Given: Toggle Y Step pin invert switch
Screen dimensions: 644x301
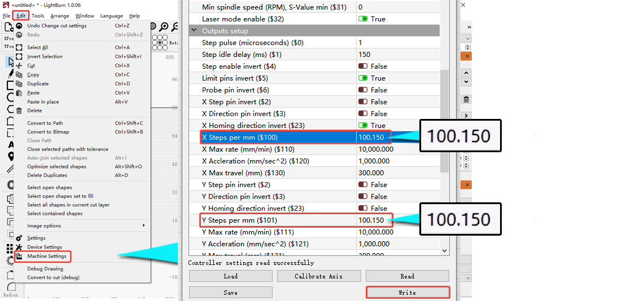Looking at the screenshot, I should (363, 184).
